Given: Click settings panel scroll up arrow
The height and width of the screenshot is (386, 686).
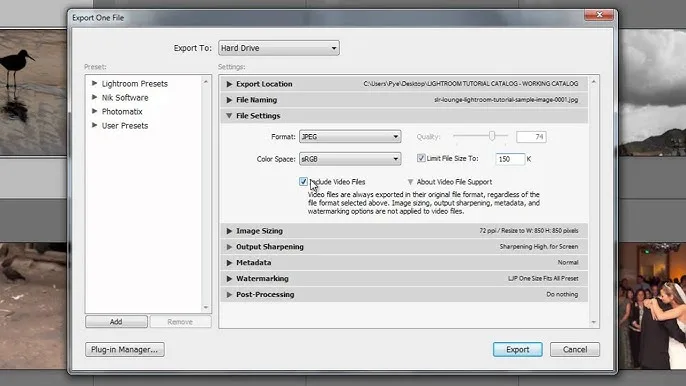Looking at the screenshot, I should click(594, 82).
